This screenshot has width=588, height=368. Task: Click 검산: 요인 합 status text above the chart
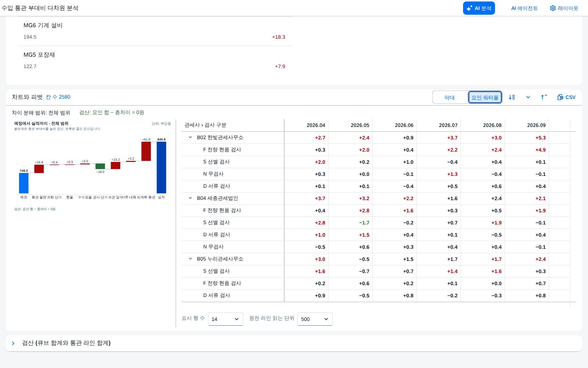(112, 112)
